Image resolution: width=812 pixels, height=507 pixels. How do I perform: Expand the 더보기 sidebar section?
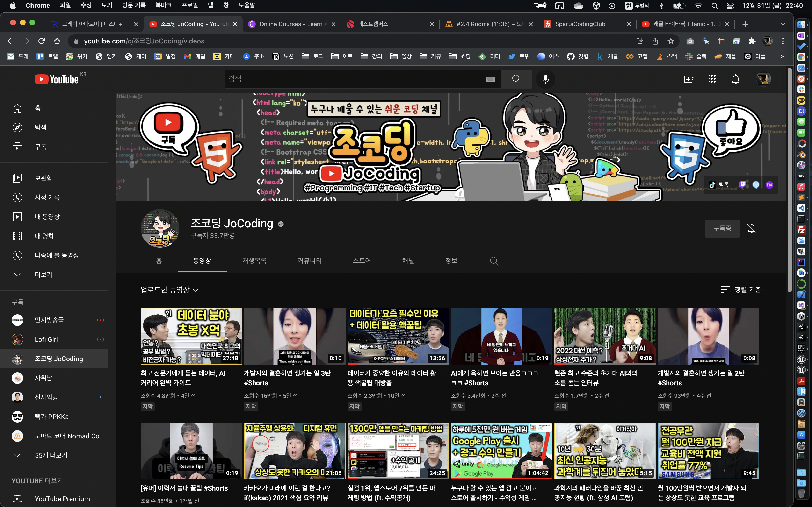43,275
